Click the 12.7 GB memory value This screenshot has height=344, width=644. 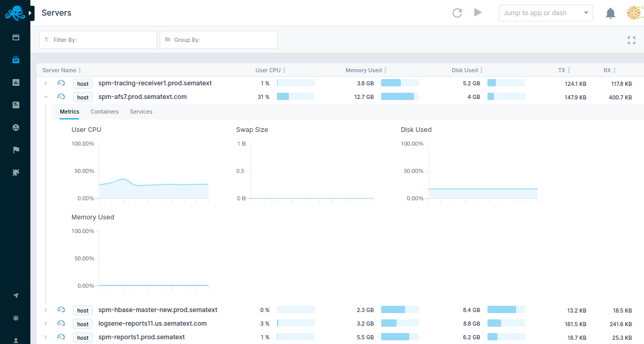[x=364, y=97]
